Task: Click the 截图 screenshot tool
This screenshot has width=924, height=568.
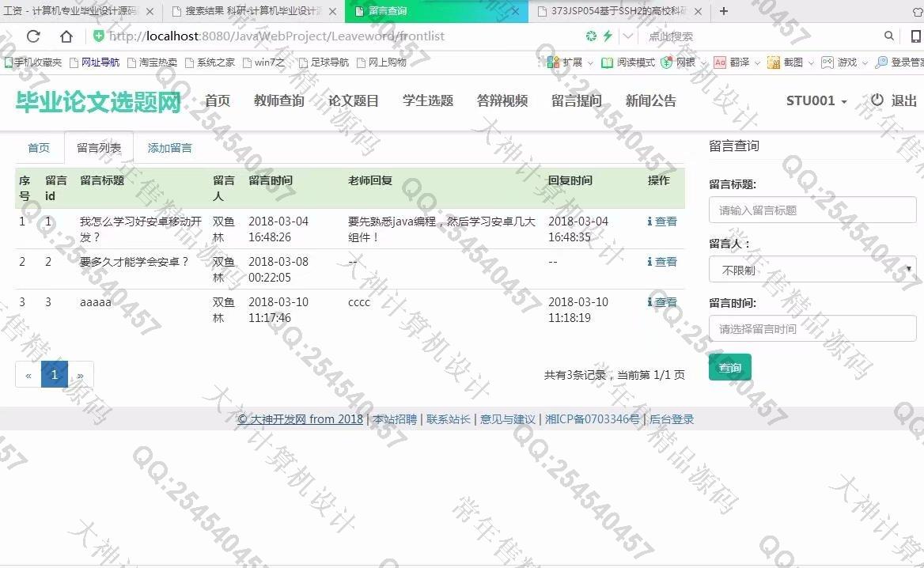Action: [786, 62]
